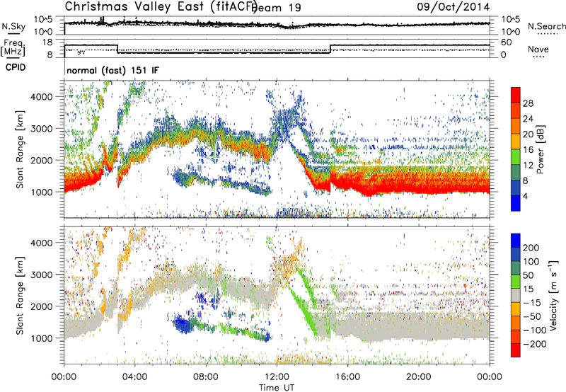Screen dimensions: 566x392
Task: Select the 09/Oct/2014 date text
Action: pos(454,7)
